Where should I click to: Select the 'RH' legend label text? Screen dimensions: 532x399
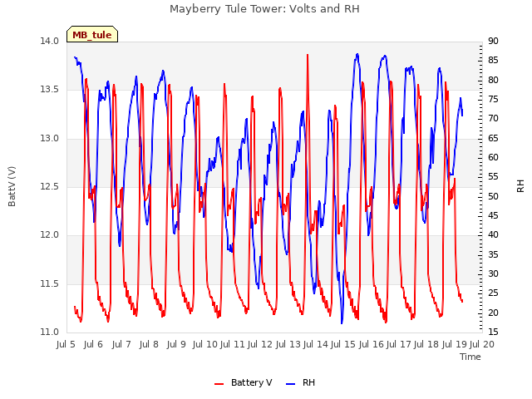point(308,382)
